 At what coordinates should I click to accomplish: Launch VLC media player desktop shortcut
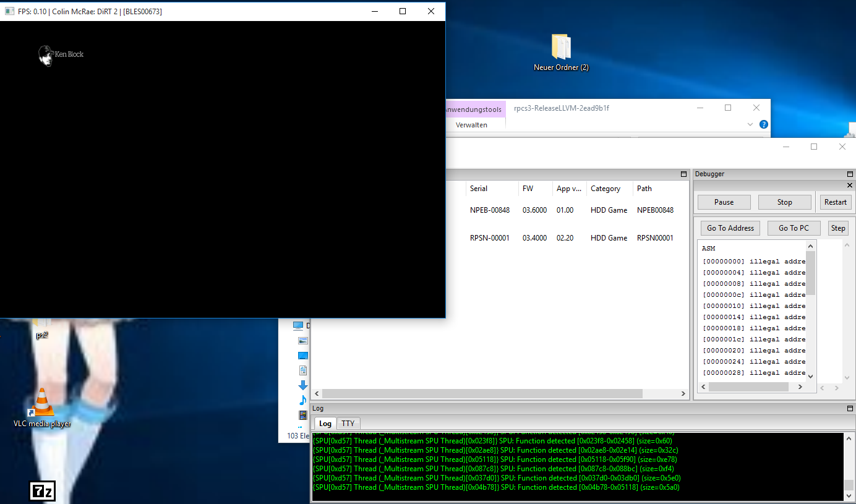click(x=41, y=403)
